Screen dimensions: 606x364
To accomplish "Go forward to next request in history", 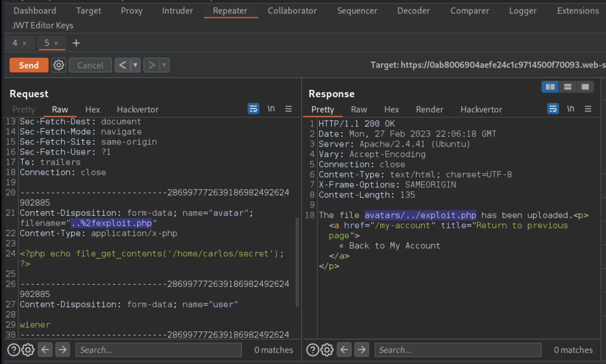I will click(151, 65).
